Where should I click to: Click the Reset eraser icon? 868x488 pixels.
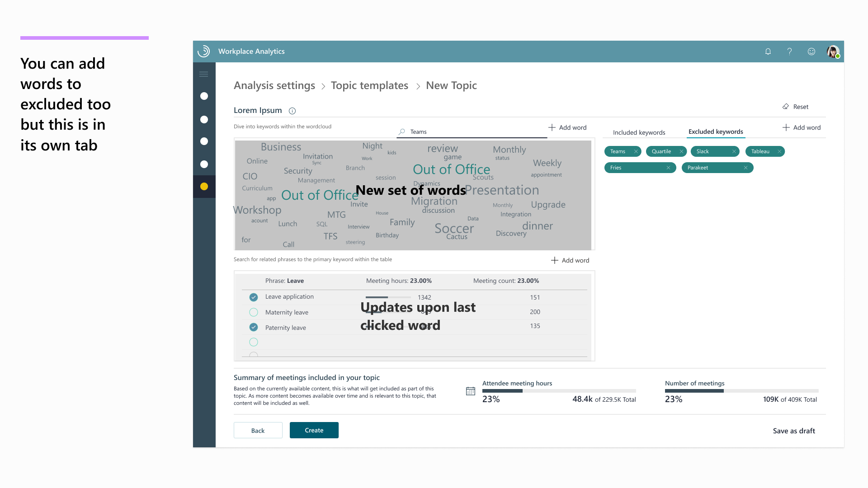[786, 107]
